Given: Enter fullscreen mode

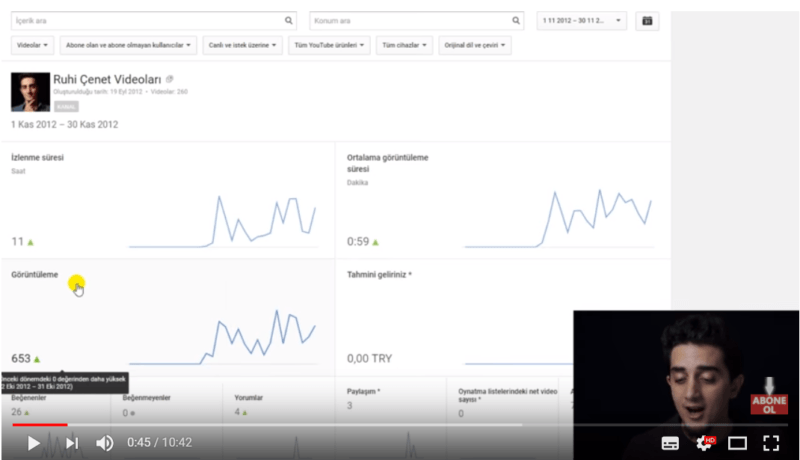Looking at the screenshot, I should tap(771, 443).
